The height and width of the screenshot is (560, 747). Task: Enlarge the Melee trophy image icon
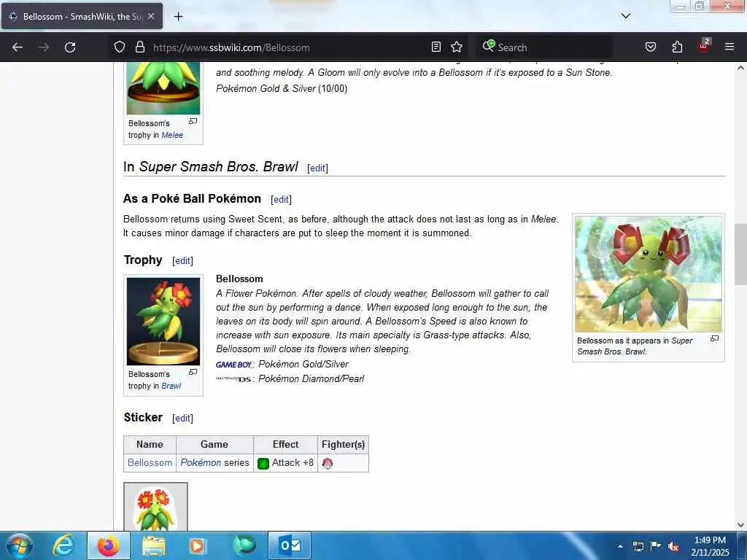tap(193, 122)
